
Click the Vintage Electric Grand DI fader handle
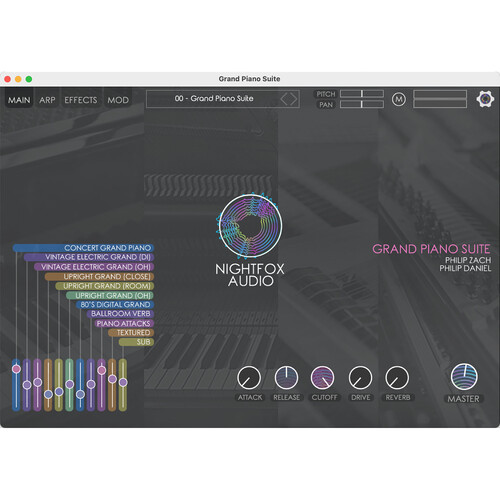tap(27, 385)
